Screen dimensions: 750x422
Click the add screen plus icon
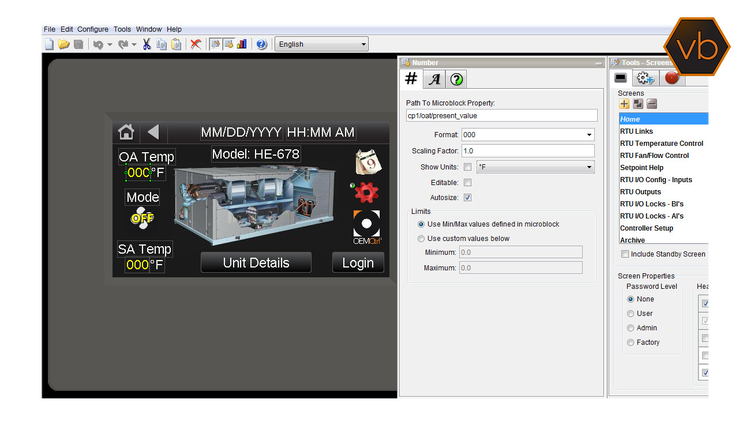624,104
